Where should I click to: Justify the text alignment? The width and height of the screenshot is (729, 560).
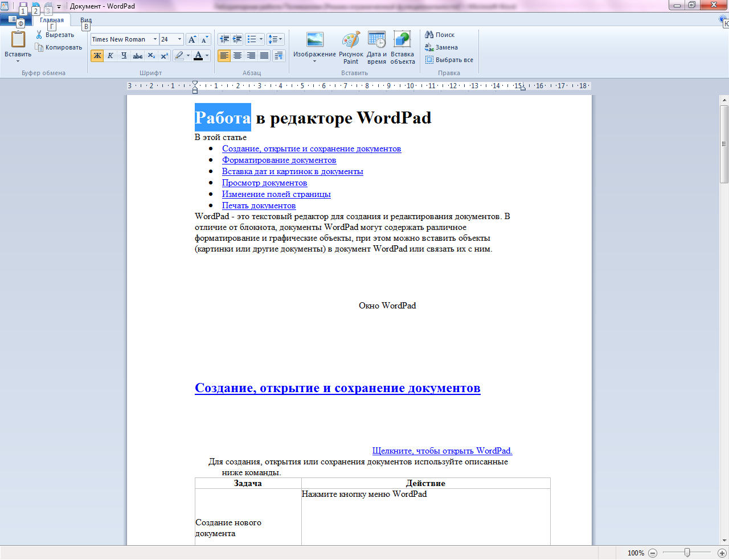pos(264,56)
